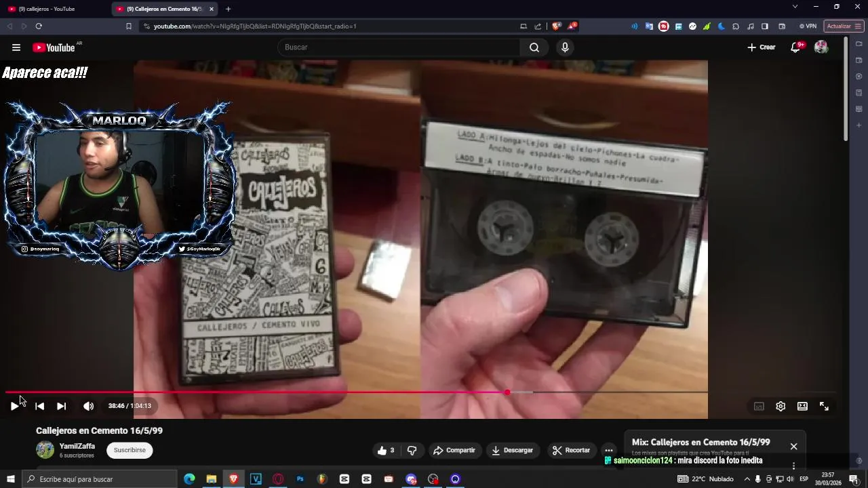Viewport: 868px width, 488px height.
Task: Mute the video volume
Action: [88, 406]
